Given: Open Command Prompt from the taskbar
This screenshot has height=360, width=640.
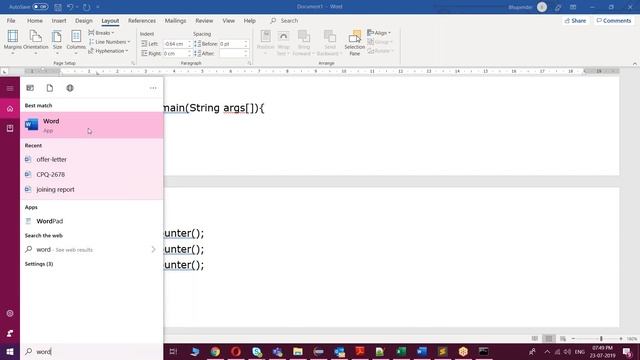Looking at the screenshot, I should [484, 351].
